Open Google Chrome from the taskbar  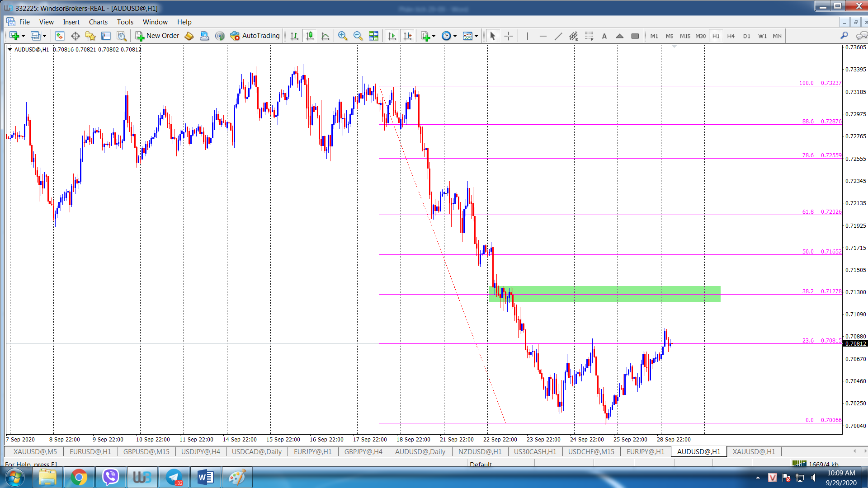pos(79,477)
